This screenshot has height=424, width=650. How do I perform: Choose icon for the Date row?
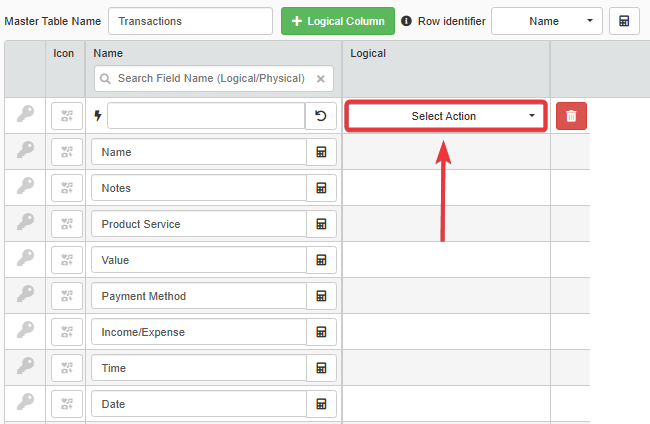[x=67, y=404]
